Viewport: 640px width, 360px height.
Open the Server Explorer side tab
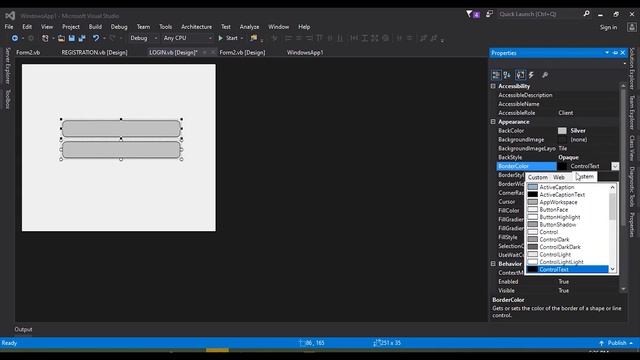tap(7, 66)
